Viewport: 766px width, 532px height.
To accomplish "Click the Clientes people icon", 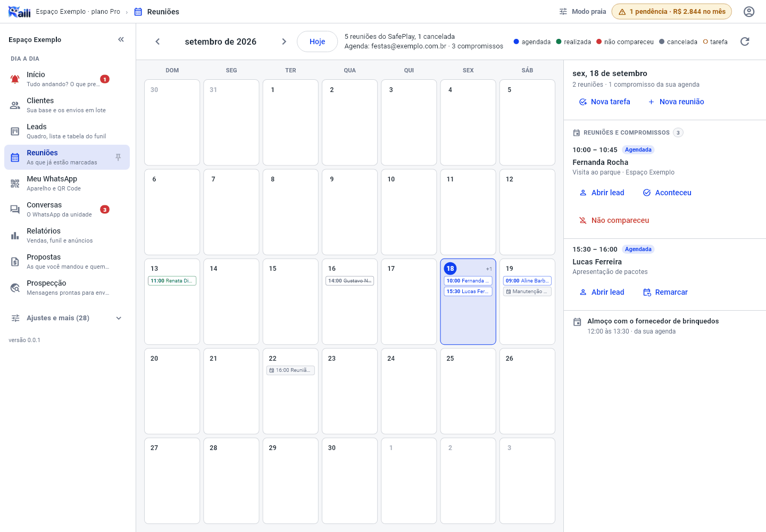I will 15,105.
